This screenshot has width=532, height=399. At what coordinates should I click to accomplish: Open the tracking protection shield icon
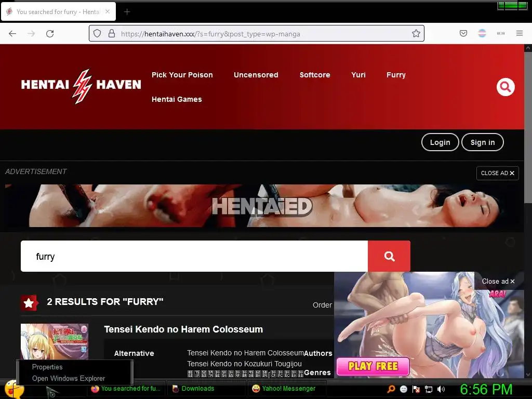(x=97, y=33)
